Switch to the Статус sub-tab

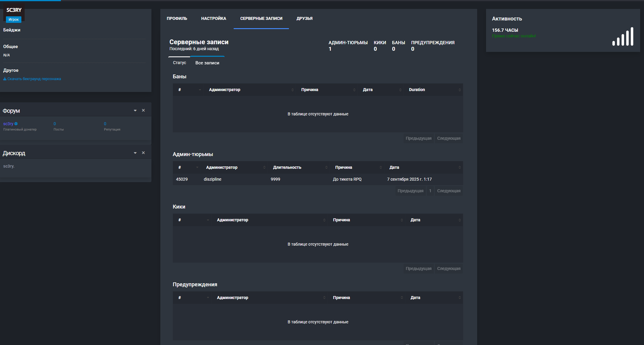pyautogui.click(x=179, y=63)
